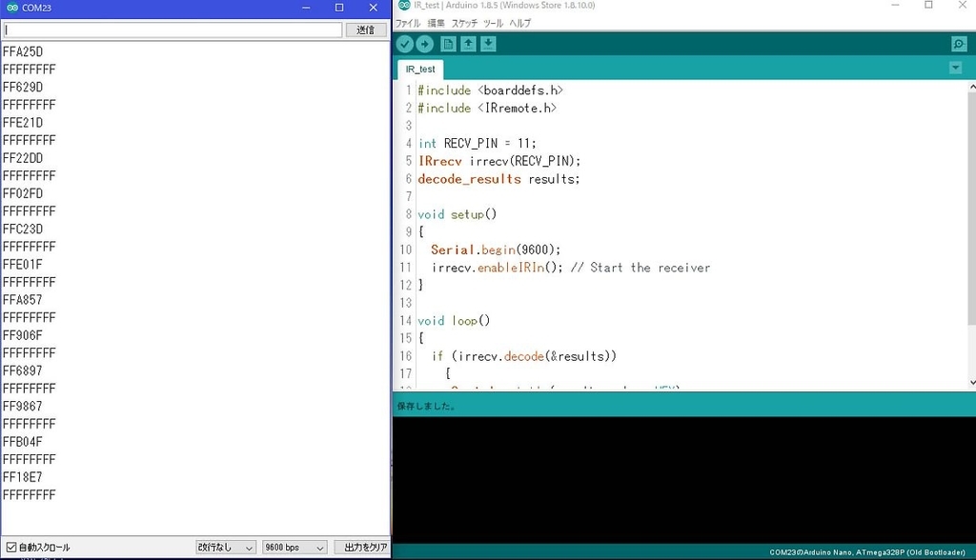The width and height of the screenshot is (976, 560).
Task: Open the スケッチ (Sketch) menu
Action: [x=464, y=23]
